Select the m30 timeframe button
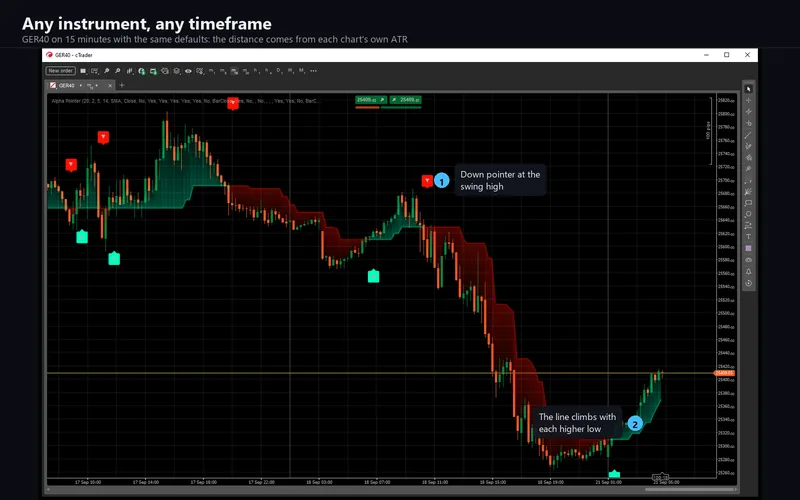Viewport: 800px width, 500px height. point(246,71)
